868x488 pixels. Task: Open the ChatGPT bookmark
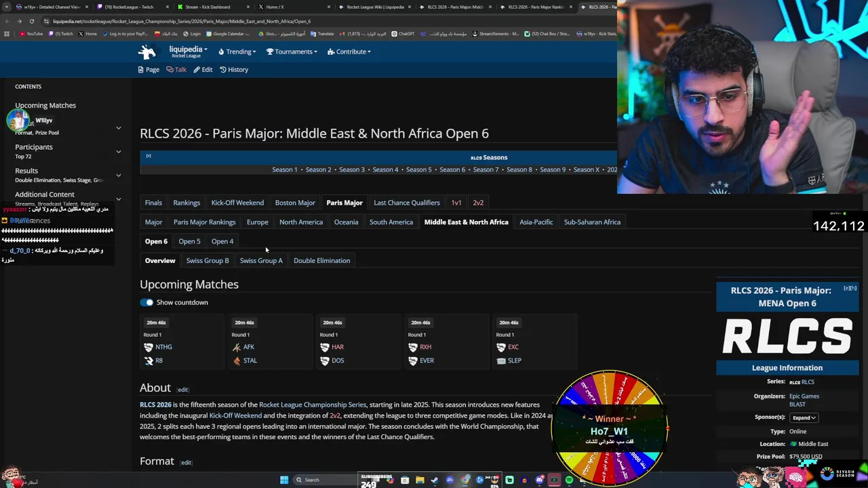click(403, 34)
